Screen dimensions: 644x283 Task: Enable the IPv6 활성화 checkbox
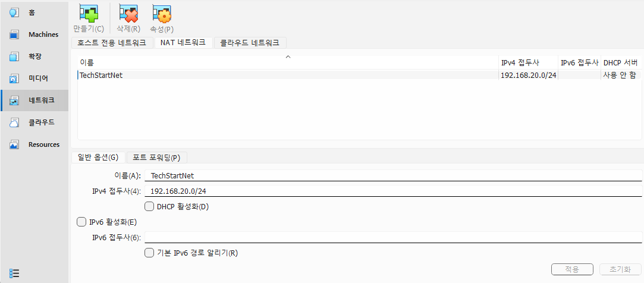click(81, 222)
